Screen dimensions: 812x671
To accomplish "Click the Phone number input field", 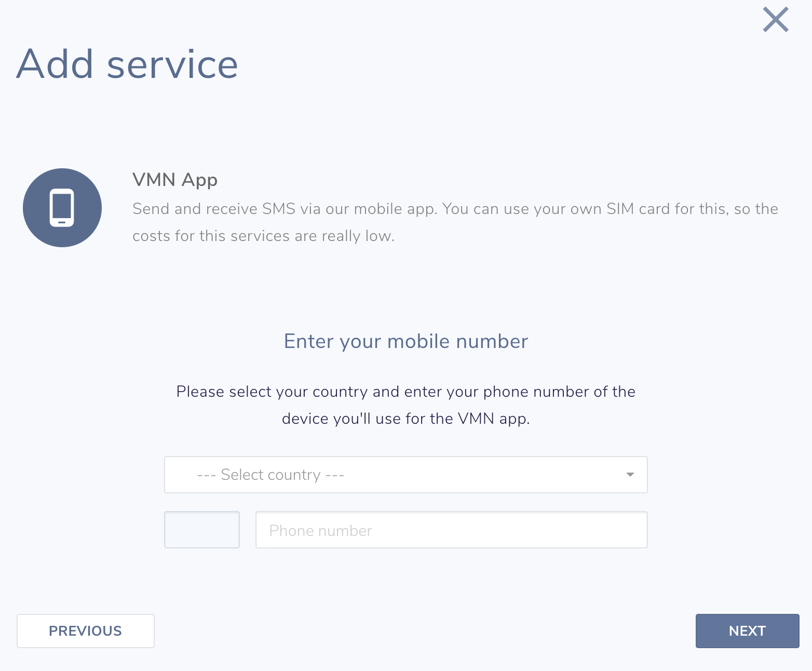I will pyautogui.click(x=451, y=530).
